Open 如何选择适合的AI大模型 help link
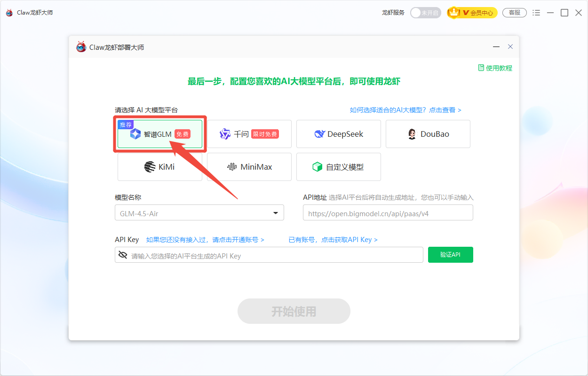This screenshot has height=376, width=588. coord(405,110)
